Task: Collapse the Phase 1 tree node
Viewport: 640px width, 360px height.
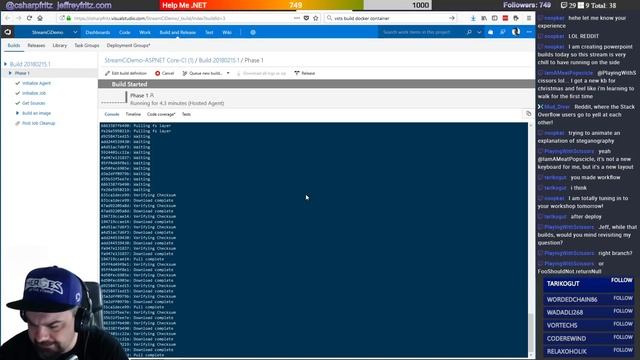Action: [x=10, y=73]
